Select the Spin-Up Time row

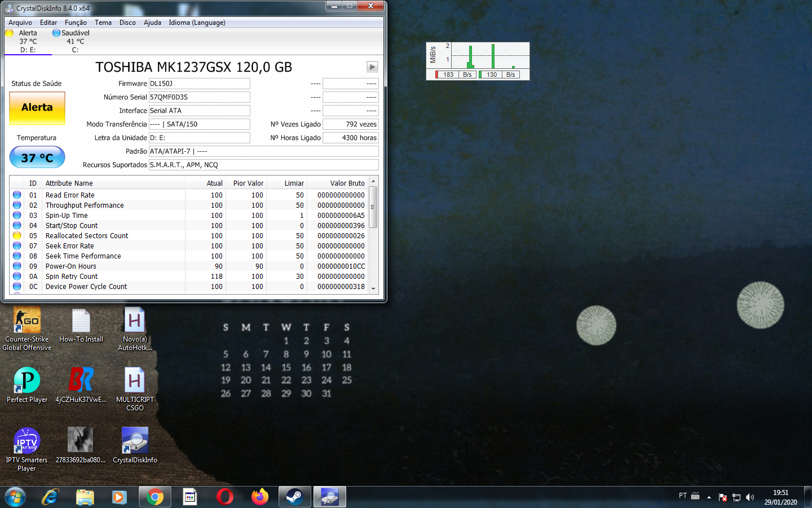click(189, 215)
